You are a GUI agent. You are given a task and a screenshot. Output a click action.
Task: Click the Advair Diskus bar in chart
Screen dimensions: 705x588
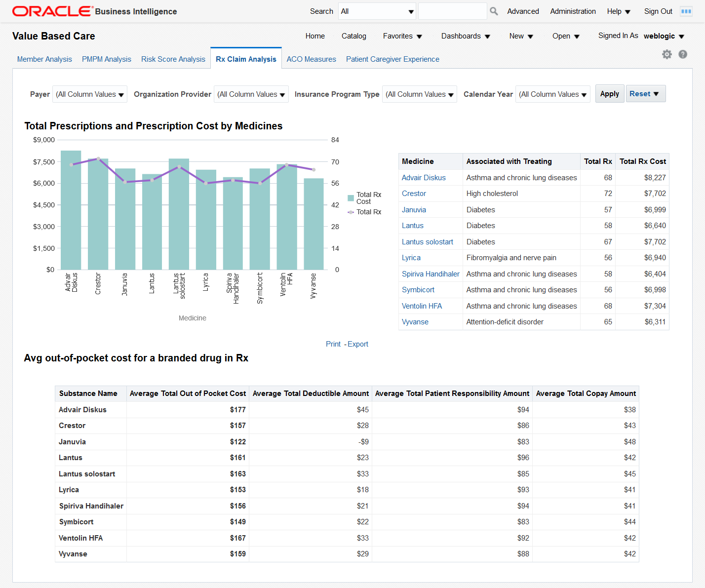tap(71, 210)
